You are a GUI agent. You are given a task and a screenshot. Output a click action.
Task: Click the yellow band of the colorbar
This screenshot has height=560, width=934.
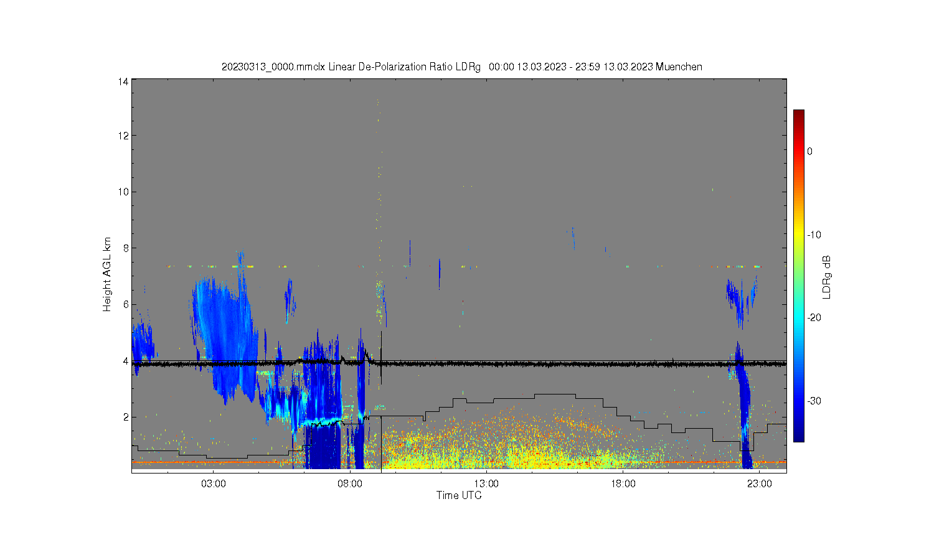[798, 235]
